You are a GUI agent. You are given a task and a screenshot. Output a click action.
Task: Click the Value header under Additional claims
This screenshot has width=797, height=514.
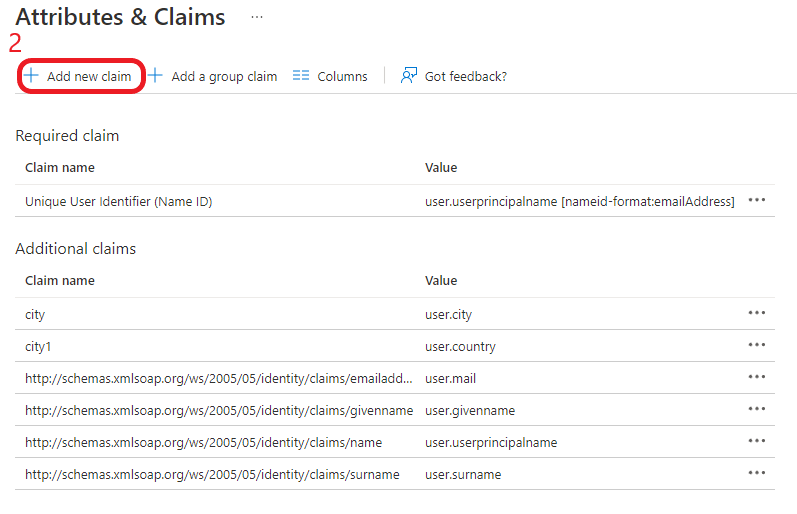coord(441,281)
